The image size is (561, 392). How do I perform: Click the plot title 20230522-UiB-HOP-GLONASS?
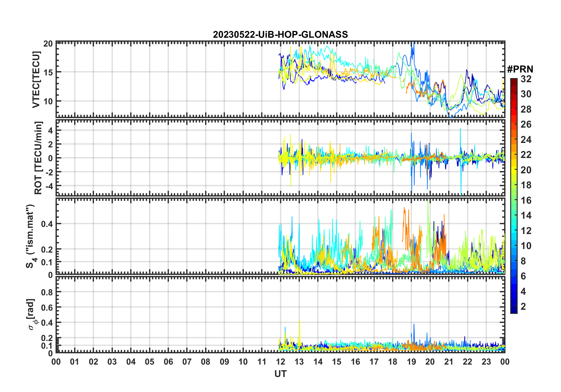click(x=280, y=34)
